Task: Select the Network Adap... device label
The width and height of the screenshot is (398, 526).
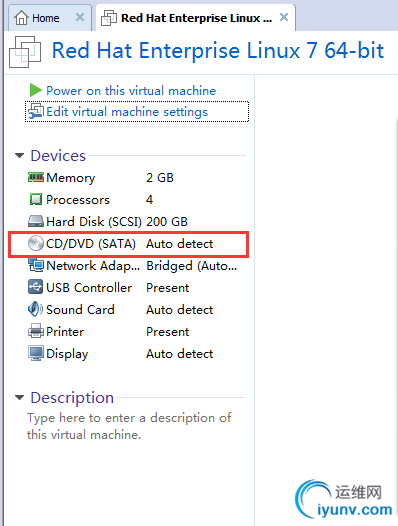Action: click(x=93, y=266)
